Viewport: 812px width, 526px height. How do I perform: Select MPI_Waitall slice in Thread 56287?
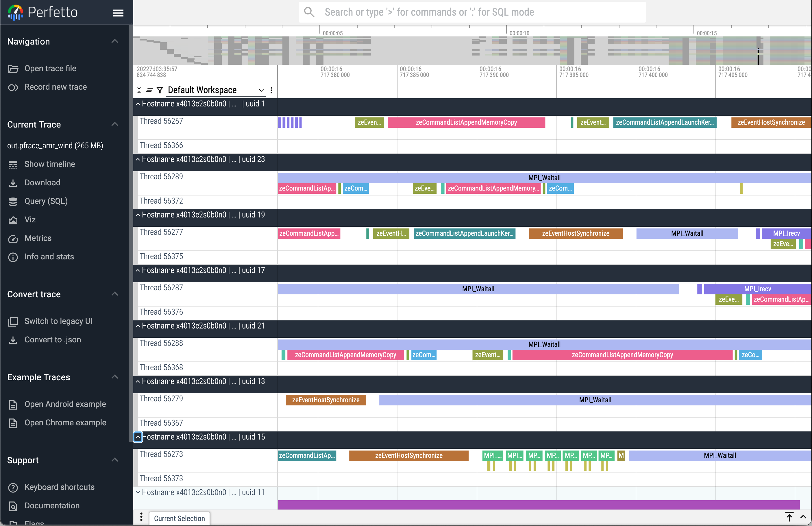(478, 289)
